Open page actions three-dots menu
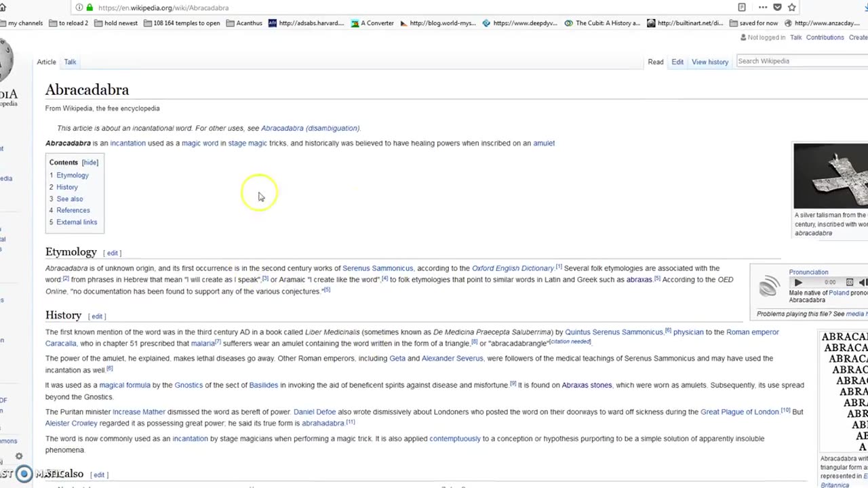The image size is (868, 488). [x=763, y=7]
